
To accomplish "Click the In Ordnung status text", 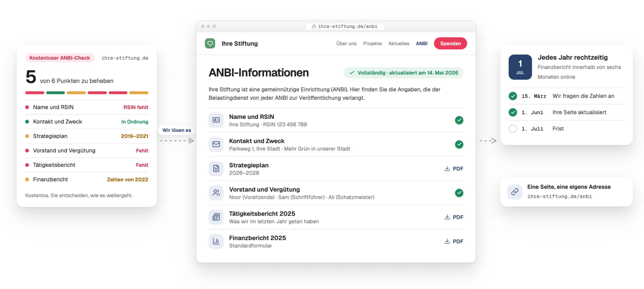I will point(135,122).
